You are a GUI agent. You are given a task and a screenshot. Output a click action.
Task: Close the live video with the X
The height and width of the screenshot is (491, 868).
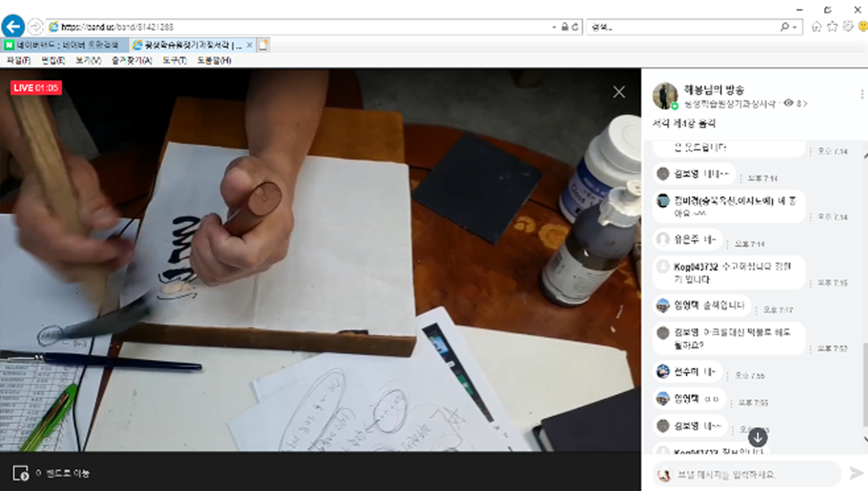pos(618,91)
